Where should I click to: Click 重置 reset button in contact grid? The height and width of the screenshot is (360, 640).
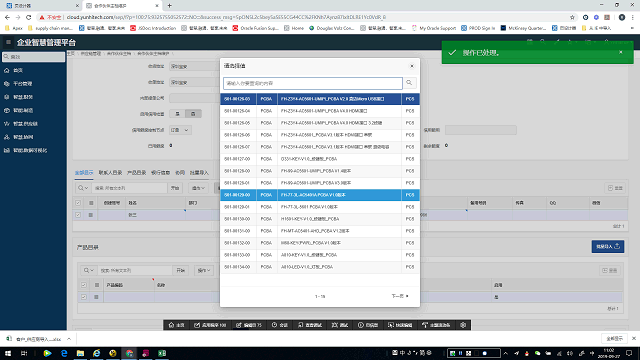point(615,188)
